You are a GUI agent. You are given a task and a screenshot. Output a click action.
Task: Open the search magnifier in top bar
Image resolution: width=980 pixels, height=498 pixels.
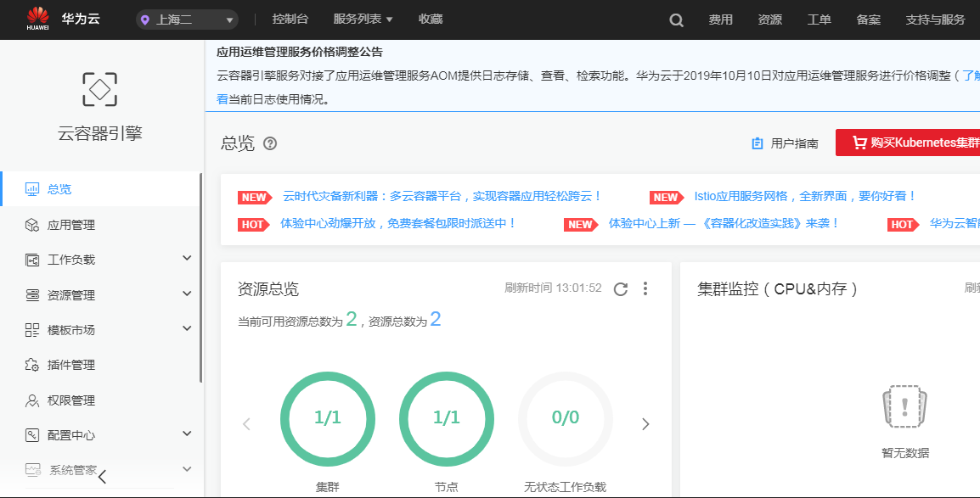(675, 19)
